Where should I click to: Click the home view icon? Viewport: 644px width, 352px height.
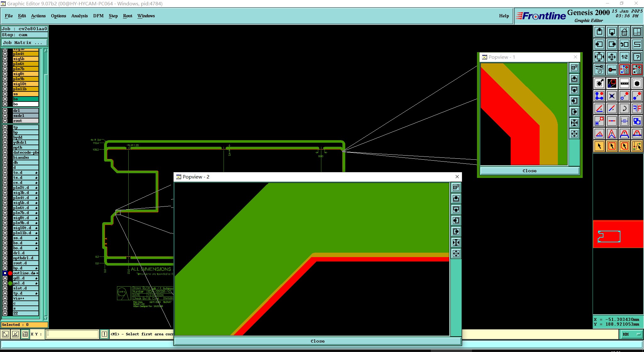(624, 32)
